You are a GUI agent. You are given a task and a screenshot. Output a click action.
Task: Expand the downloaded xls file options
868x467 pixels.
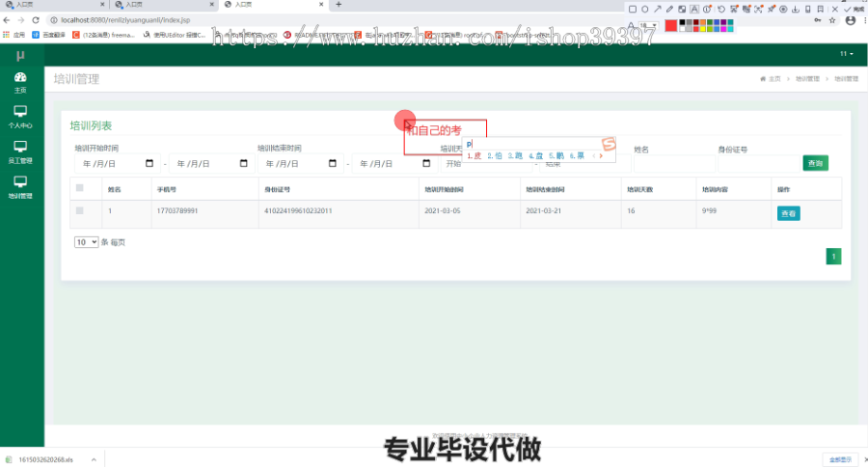point(94,460)
